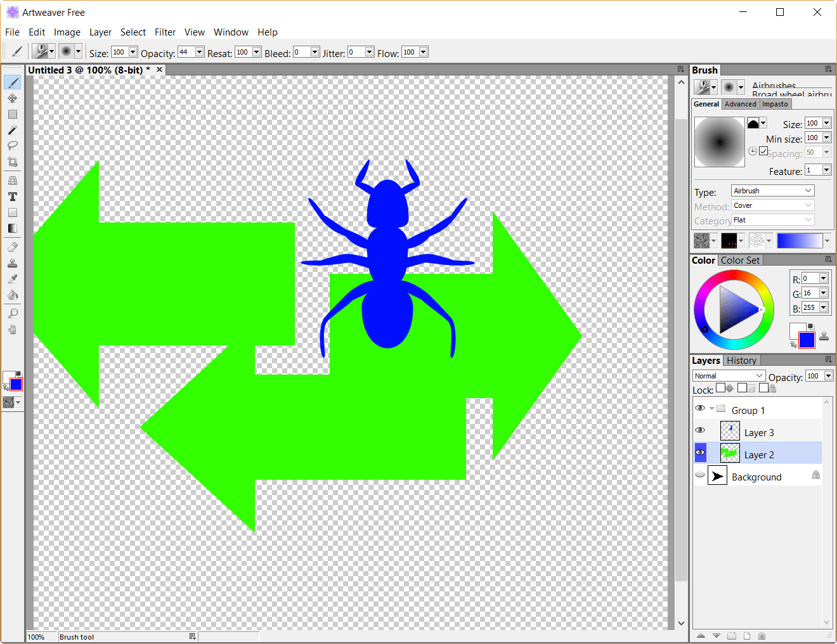
Task: Activate the Eraser tool
Action: (x=13, y=247)
